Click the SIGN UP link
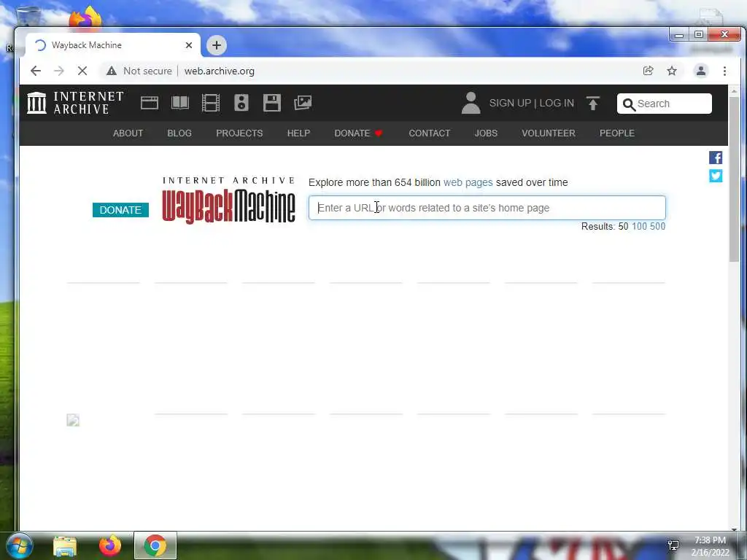 [510, 104]
